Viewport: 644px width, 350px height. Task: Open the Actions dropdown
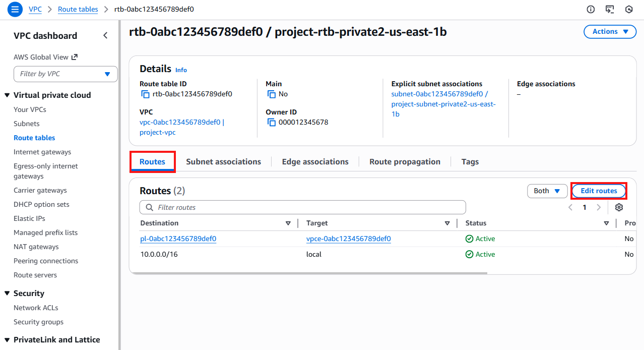click(x=610, y=31)
